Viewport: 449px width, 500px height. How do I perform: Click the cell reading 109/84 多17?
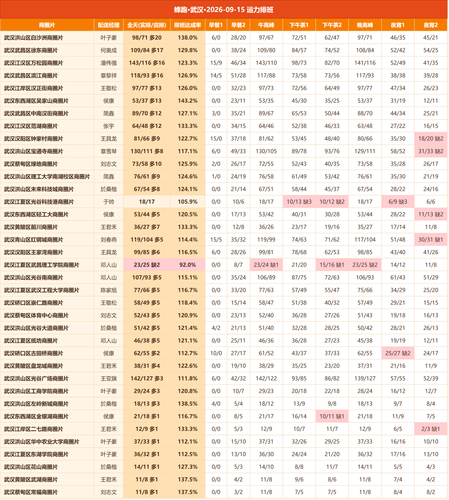click(x=147, y=50)
